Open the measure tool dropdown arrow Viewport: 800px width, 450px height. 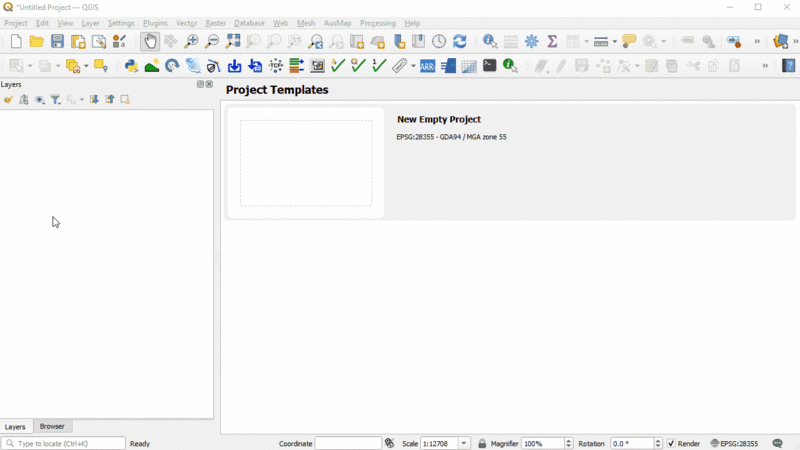point(613,42)
